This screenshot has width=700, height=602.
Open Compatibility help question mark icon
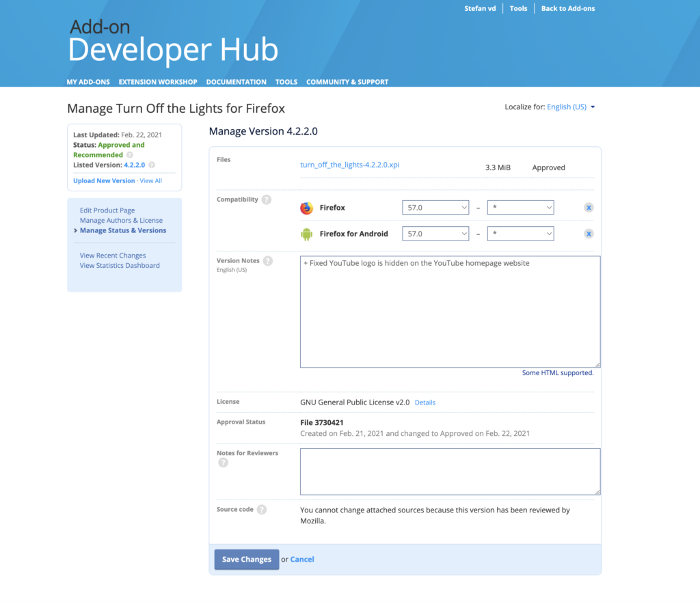point(267,200)
